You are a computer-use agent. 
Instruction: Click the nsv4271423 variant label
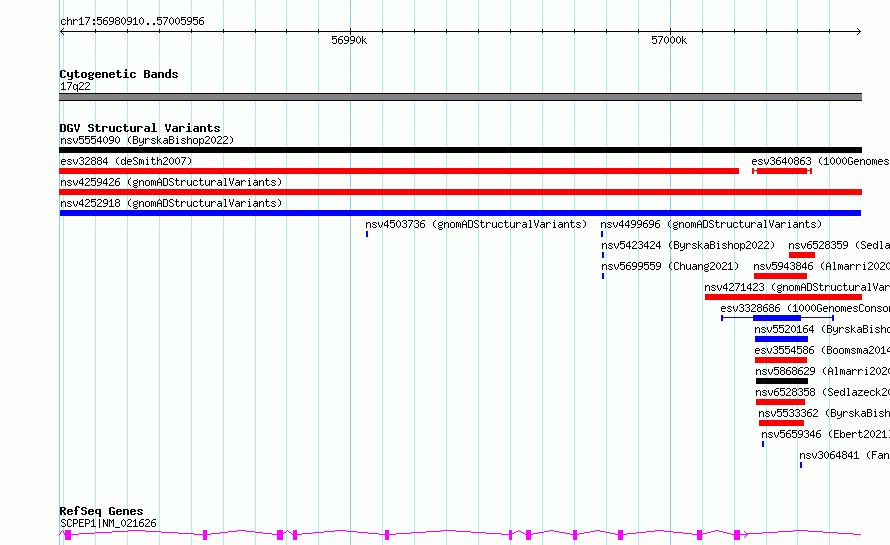pos(797,287)
